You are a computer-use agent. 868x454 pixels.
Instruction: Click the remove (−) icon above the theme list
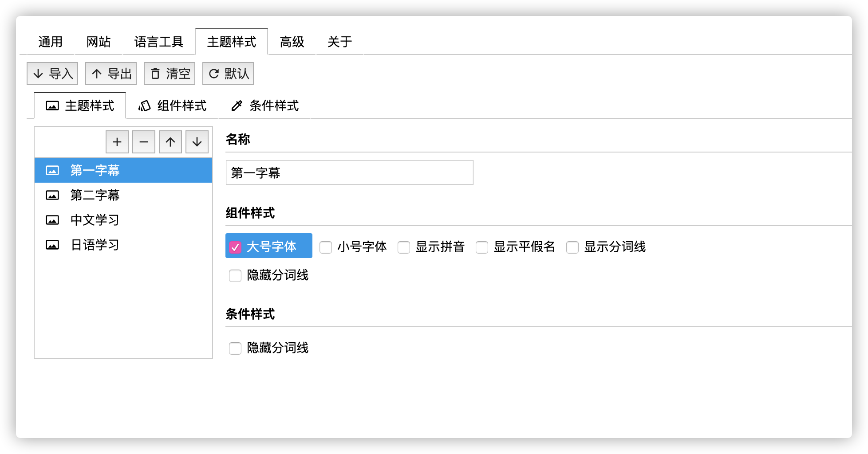(x=143, y=141)
